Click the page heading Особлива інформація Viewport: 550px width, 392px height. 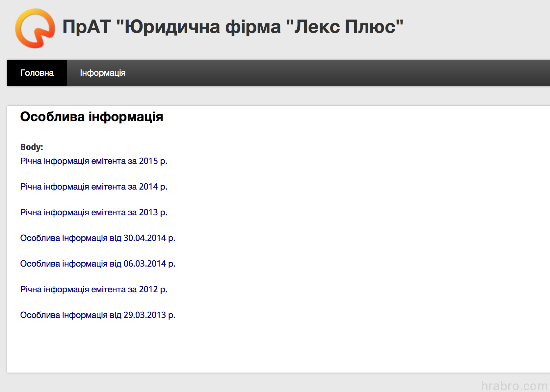click(92, 116)
